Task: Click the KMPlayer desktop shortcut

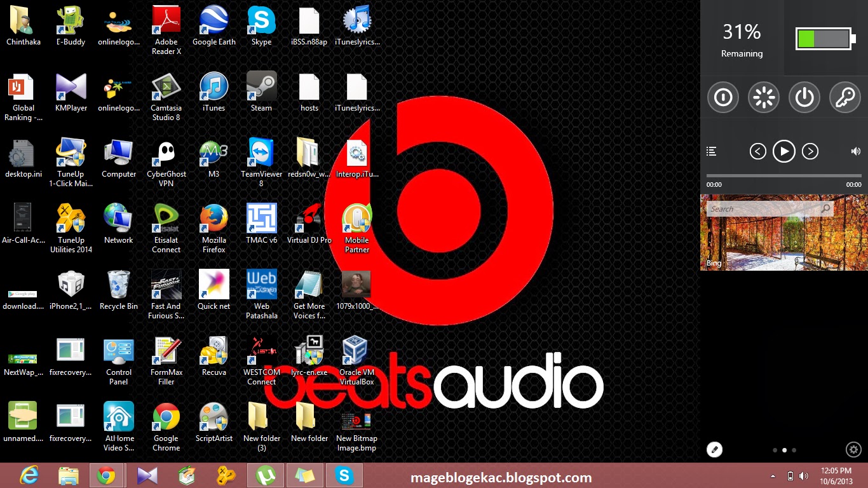Action: pos(71,91)
